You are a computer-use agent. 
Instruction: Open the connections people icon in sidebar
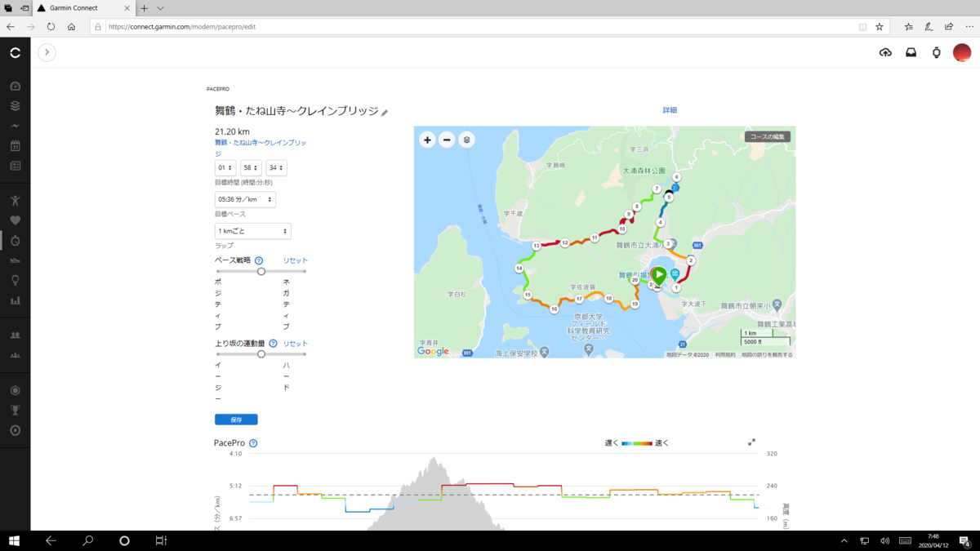point(15,335)
